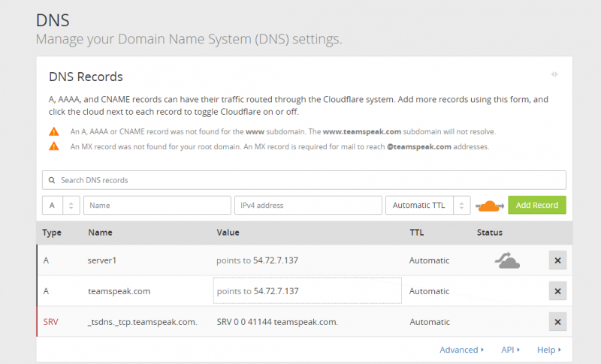Click the A type of server1 row
The image size is (601, 364).
point(46,260)
